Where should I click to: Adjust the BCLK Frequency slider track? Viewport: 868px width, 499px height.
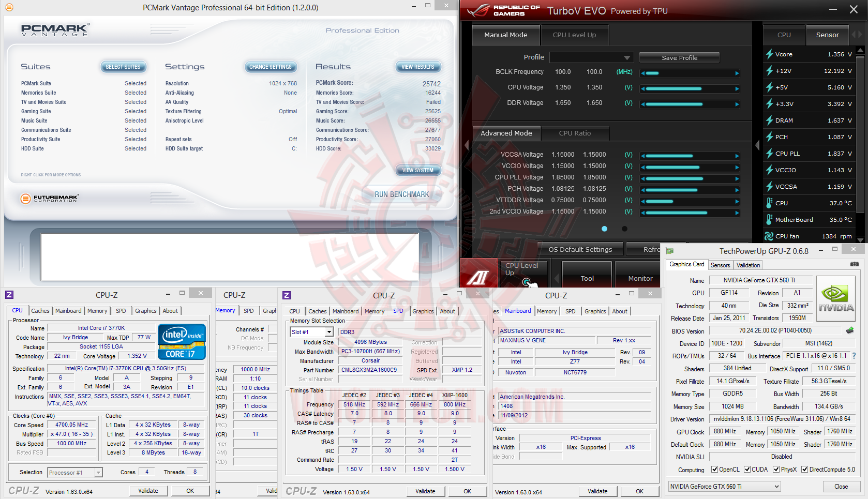click(690, 73)
